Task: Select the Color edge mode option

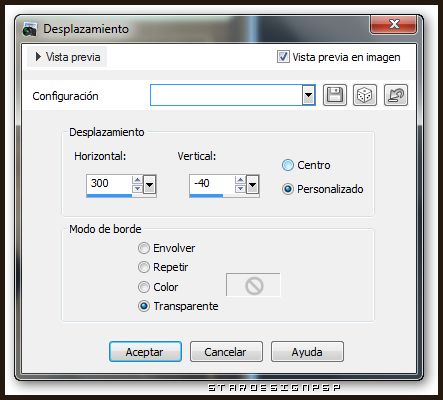Action: [144, 287]
